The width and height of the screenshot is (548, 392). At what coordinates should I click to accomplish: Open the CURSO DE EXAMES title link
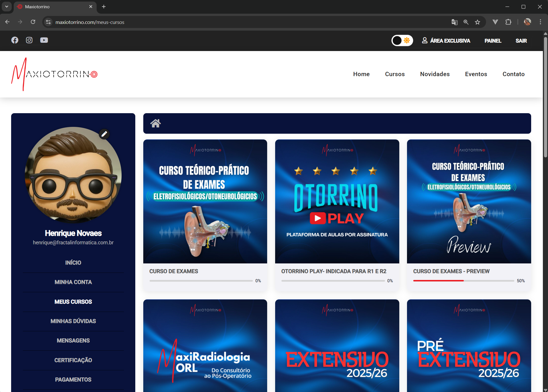(174, 271)
